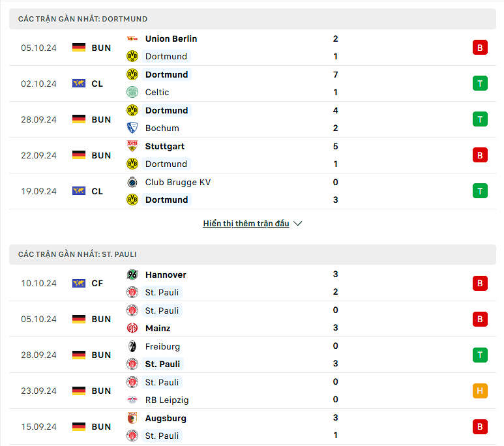Select the Dortmund recent matches header

pyautogui.click(x=252, y=19)
